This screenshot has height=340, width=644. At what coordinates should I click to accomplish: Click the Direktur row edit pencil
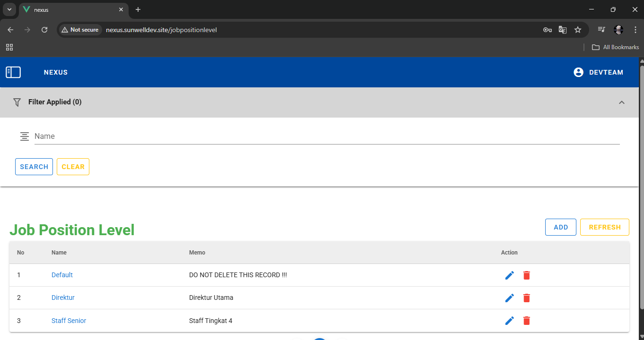(x=509, y=298)
